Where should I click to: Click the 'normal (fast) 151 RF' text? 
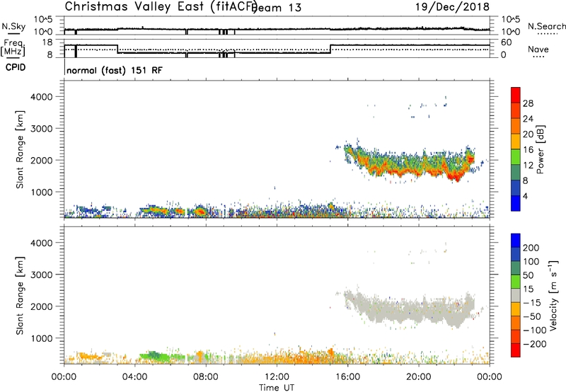(115, 70)
